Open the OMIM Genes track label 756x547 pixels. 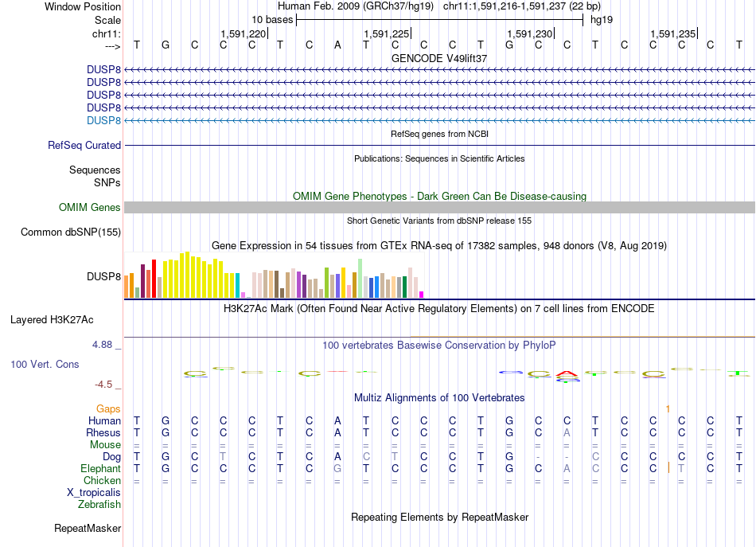click(x=90, y=208)
